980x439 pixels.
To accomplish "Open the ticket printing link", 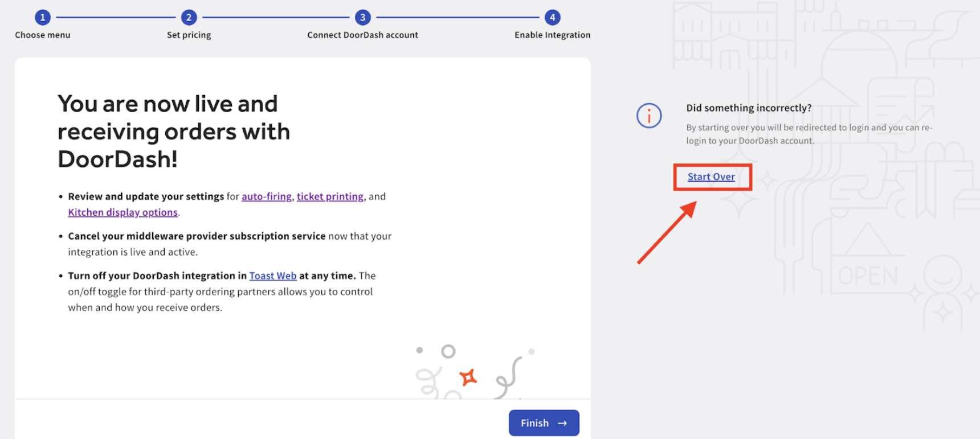I will pos(330,196).
